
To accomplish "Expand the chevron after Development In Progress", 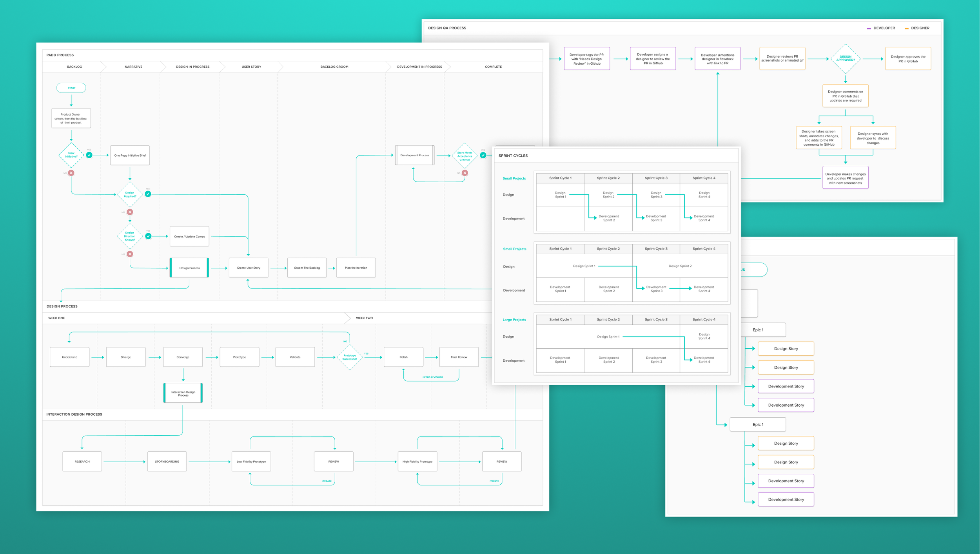I will pos(449,67).
